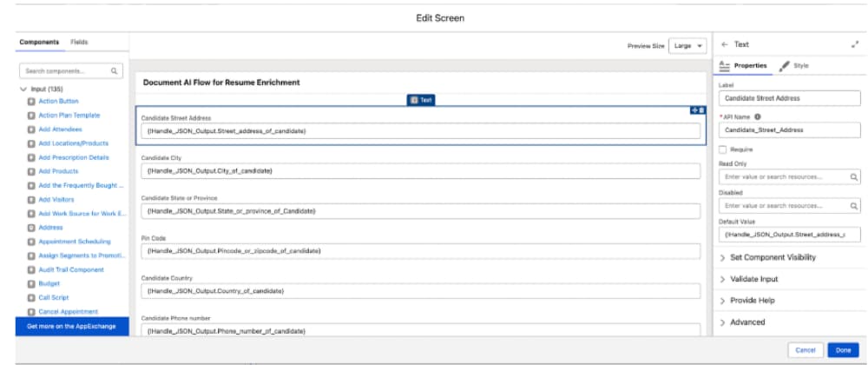This screenshot has height=365, width=868.
Task: Click the Call Script component link
Action: (x=53, y=298)
